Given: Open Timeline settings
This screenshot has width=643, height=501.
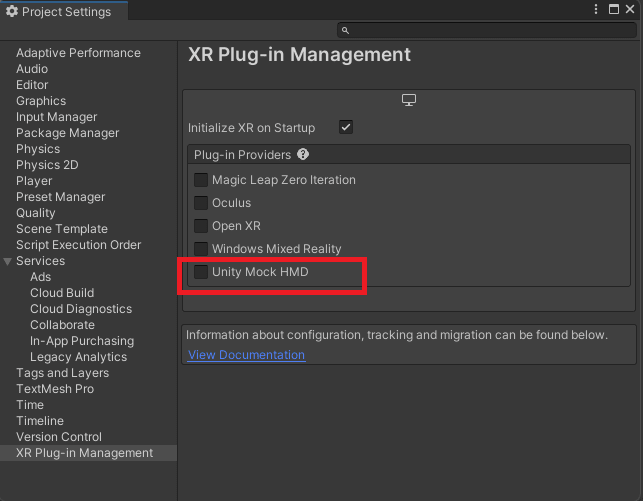Looking at the screenshot, I should tap(40, 421).
